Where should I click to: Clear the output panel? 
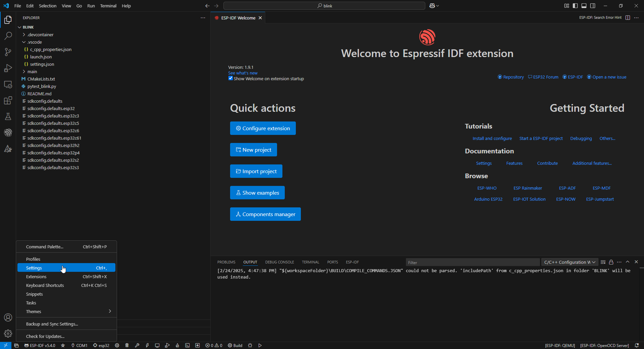click(603, 262)
